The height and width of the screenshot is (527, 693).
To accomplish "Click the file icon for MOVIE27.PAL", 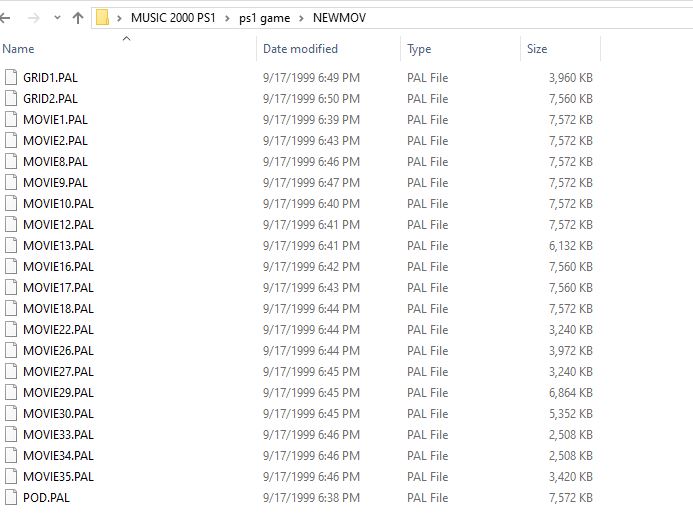I will coord(11,371).
